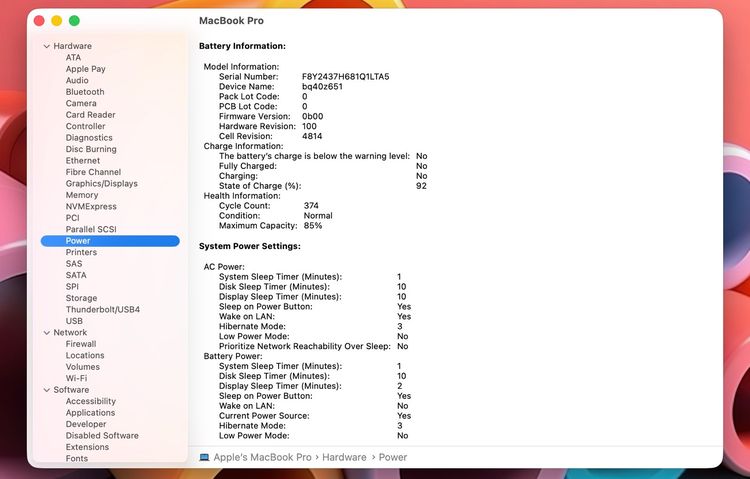Select Card Reader in the sidebar

click(x=90, y=115)
